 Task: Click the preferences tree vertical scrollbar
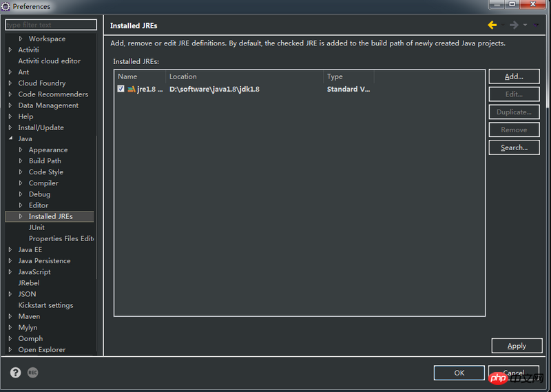tap(96, 207)
